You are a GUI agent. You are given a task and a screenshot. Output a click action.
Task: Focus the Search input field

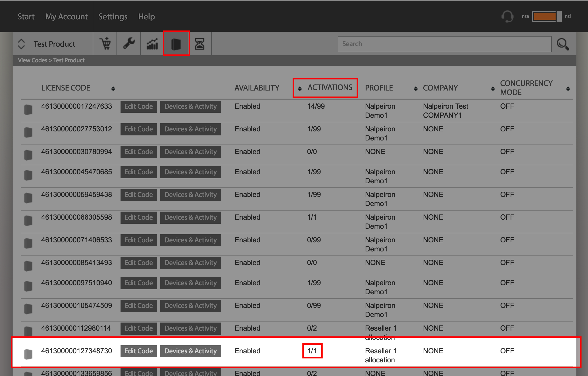tap(445, 44)
